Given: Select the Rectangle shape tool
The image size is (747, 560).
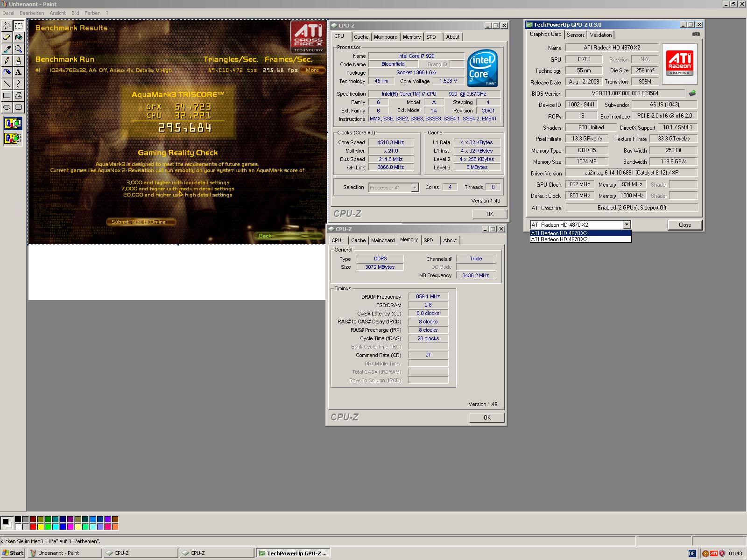Looking at the screenshot, I should (7, 96).
